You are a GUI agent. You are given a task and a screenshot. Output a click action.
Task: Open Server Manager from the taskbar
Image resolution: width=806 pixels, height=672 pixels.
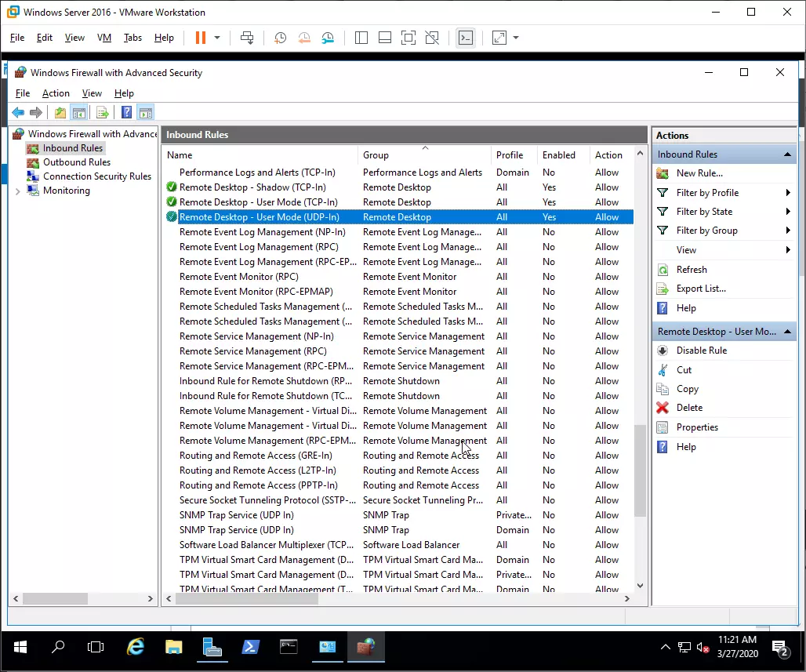pyautogui.click(x=212, y=647)
